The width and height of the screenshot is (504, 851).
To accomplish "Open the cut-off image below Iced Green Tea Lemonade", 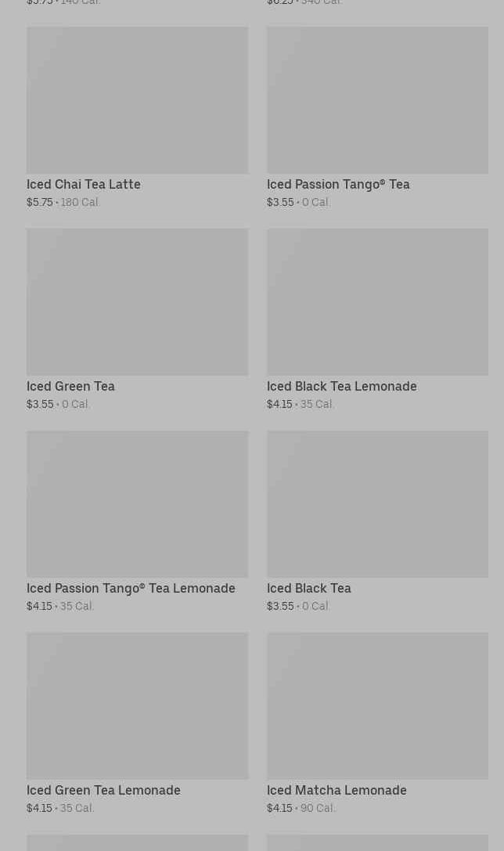I will 137,843.
